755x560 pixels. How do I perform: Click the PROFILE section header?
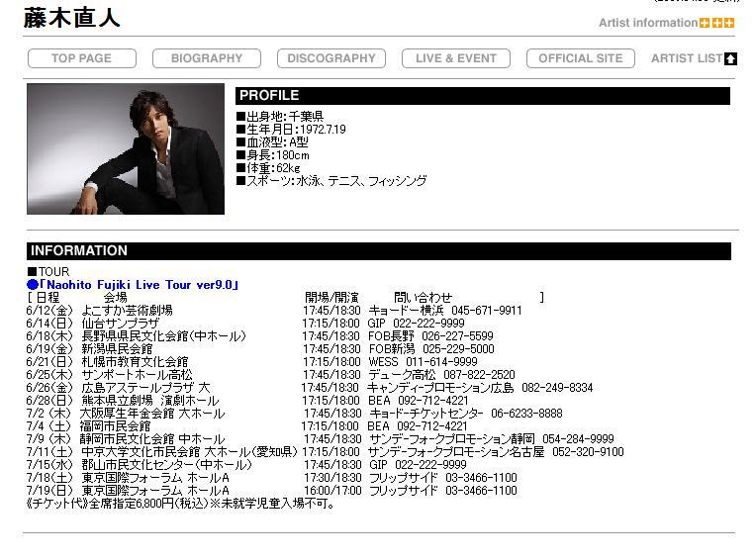pos(483,95)
